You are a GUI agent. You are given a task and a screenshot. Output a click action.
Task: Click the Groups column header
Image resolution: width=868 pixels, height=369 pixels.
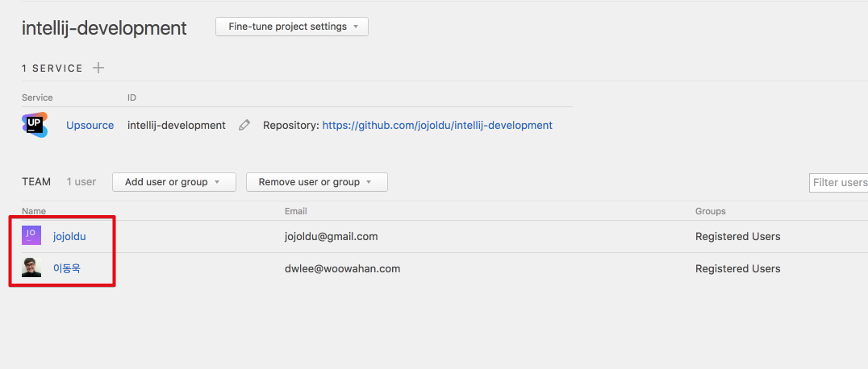(x=710, y=211)
